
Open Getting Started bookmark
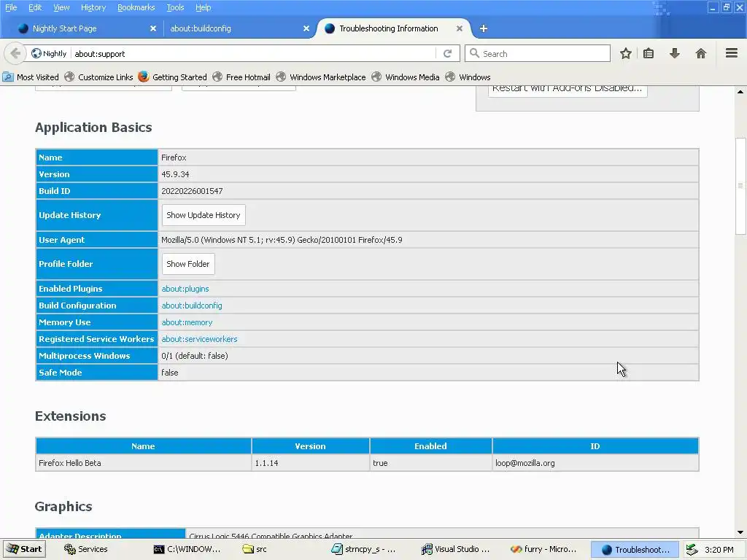(x=173, y=77)
